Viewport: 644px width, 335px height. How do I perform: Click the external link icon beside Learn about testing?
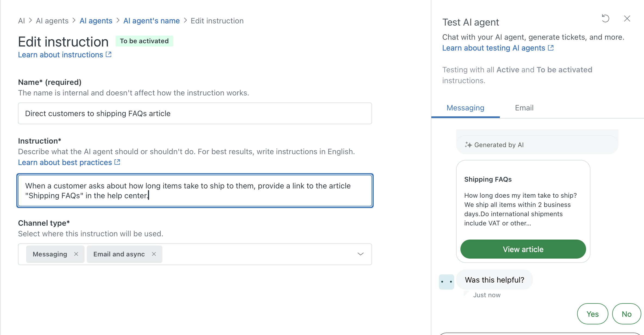[551, 48]
